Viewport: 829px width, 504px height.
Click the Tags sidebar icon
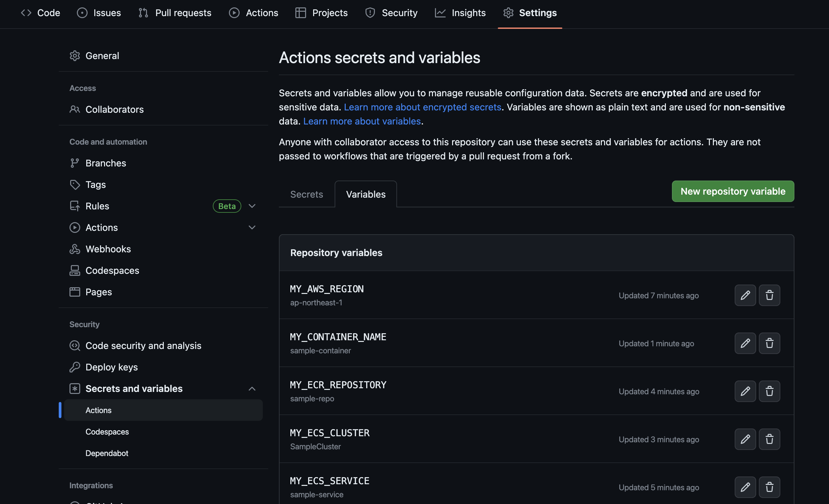[75, 184]
